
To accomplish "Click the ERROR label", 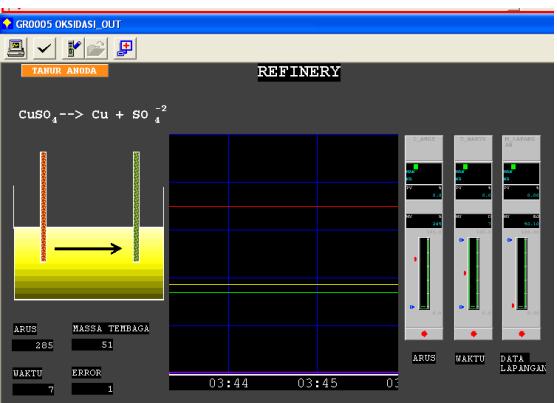I will 87,372.
